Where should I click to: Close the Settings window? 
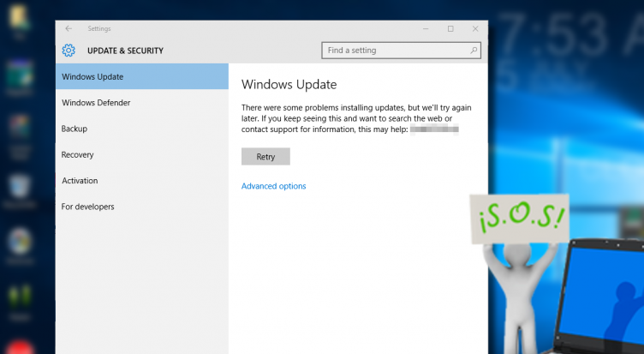click(475, 29)
